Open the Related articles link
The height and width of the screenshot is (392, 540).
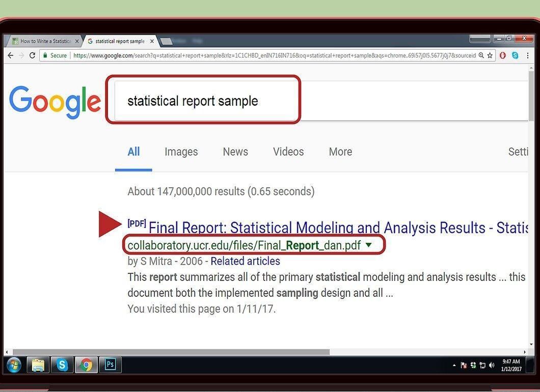[x=245, y=261]
